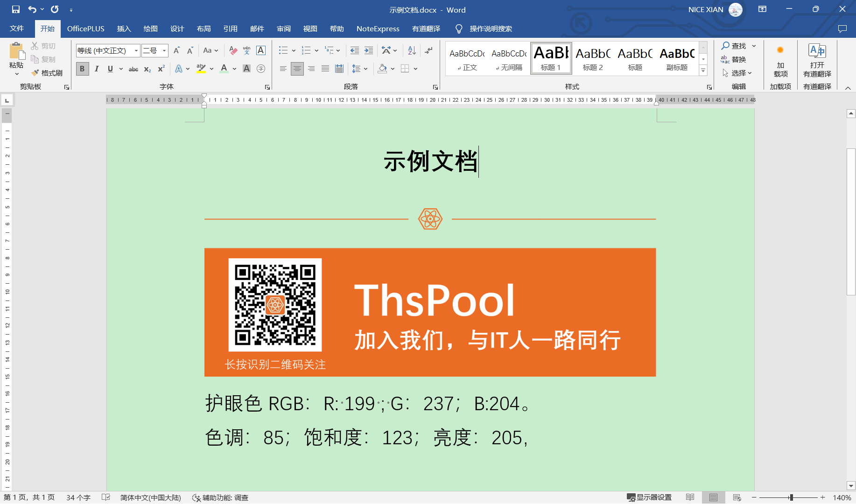Click the distributed alignment icon
The image size is (856, 504).
pyautogui.click(x=339, y=69)
